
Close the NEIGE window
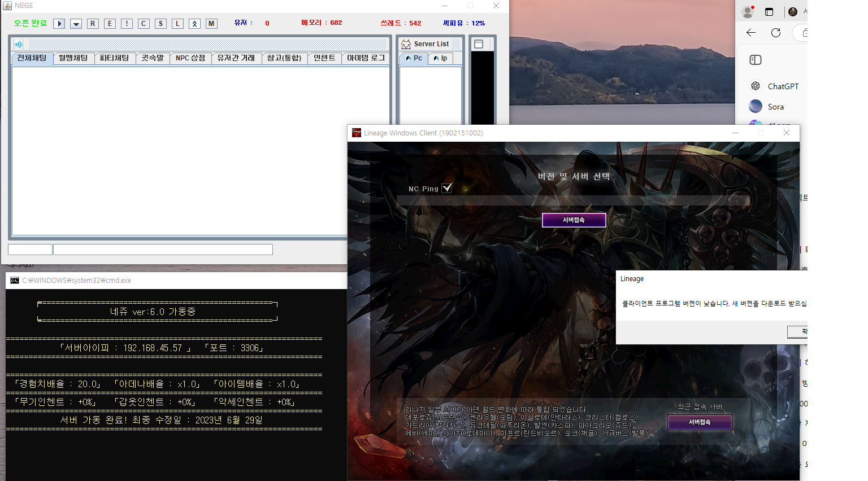pyautogui.click(x=496, y=6)
